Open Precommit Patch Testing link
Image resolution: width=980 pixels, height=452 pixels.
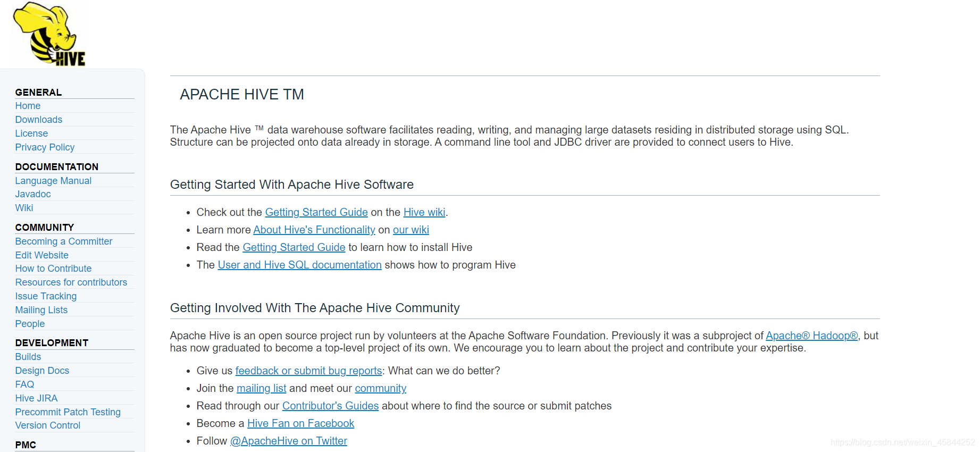(68, 412)
